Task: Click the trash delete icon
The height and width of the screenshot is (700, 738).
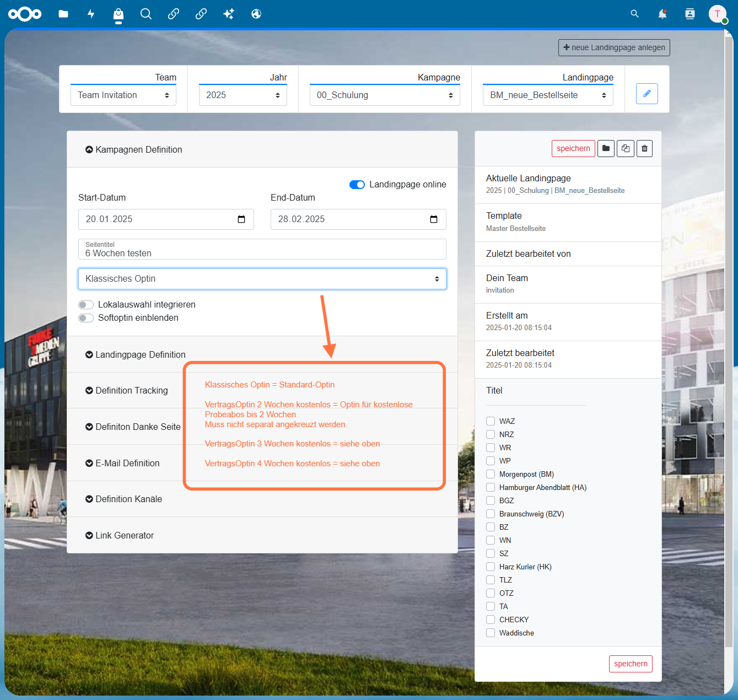Action: pyautogui.click(x=645, y=148)
